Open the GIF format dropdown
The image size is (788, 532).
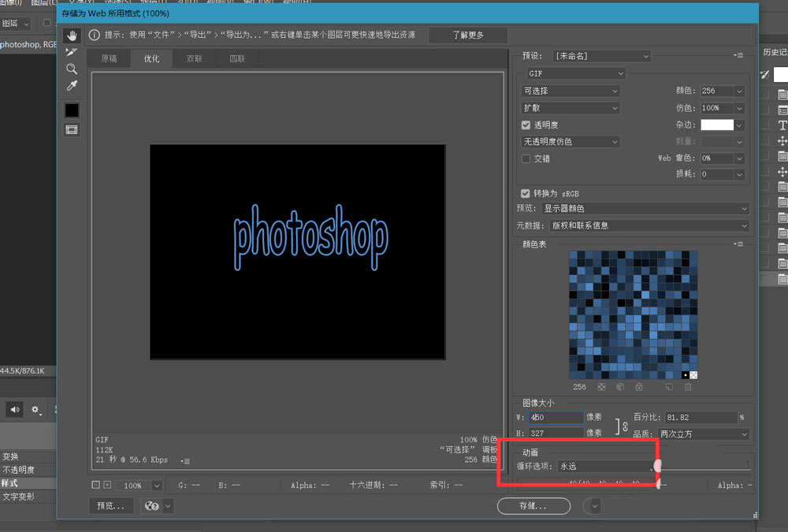(x=575, y=73)
